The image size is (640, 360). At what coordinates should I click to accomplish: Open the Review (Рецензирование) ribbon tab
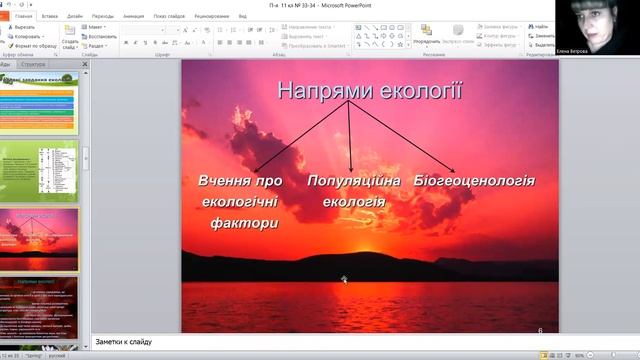pos(211,16)
